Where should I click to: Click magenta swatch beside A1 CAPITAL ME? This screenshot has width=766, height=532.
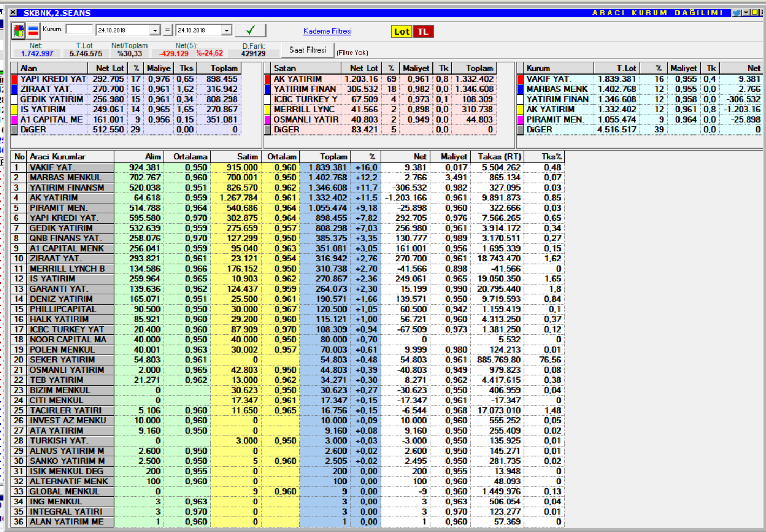[15, 120]
